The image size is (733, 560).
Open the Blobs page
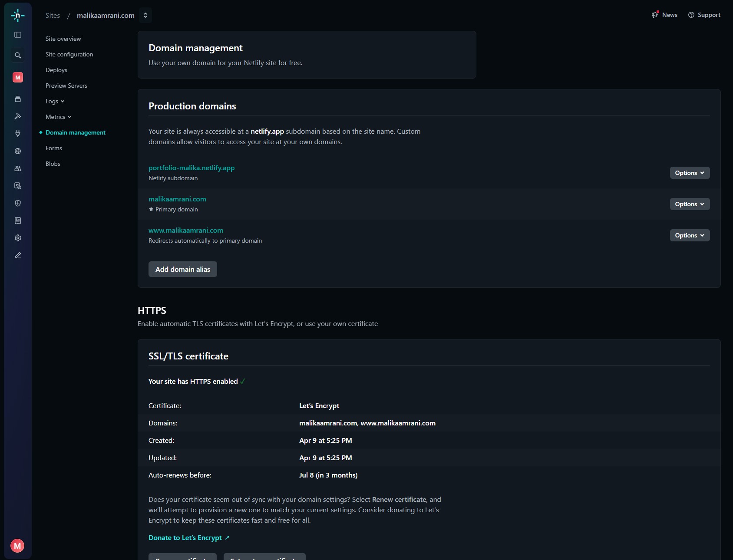coord(53,164)
